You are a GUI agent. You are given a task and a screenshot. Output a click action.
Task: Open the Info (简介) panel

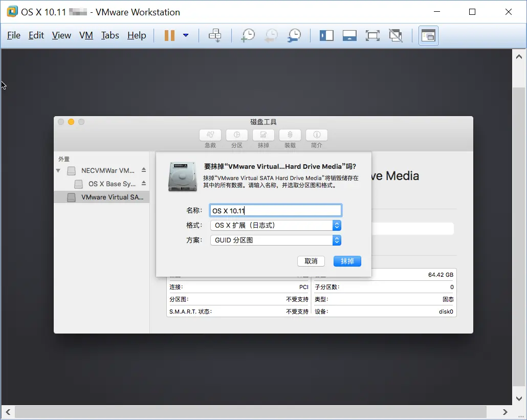click(x=316, y=135)
